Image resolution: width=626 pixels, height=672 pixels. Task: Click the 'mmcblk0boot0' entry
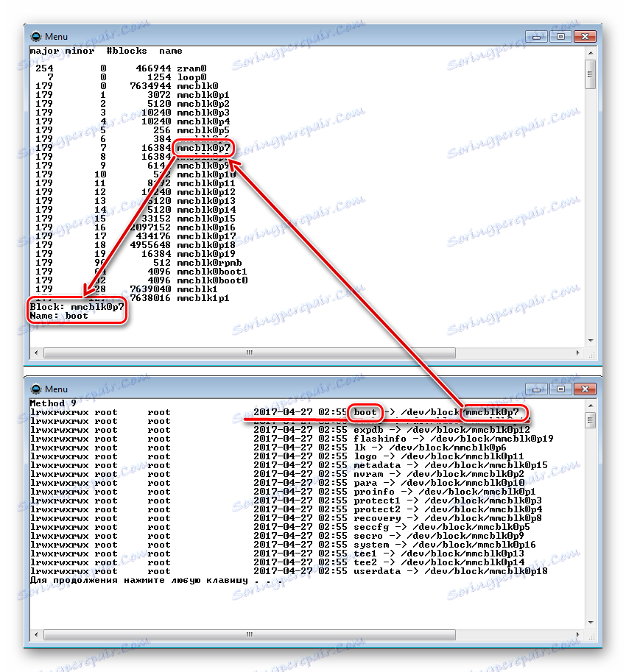pos(212,280)
